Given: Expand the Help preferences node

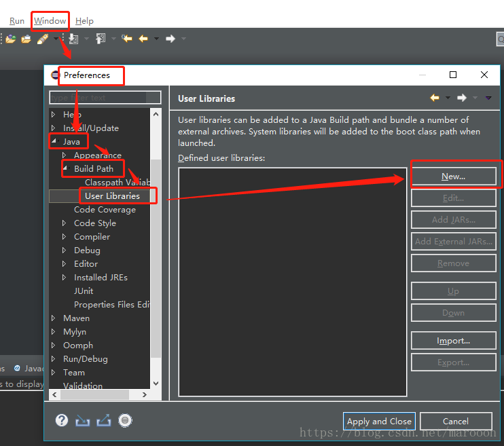Looking at the screenshot, I should pyautogui.click(x=54, y=115).
